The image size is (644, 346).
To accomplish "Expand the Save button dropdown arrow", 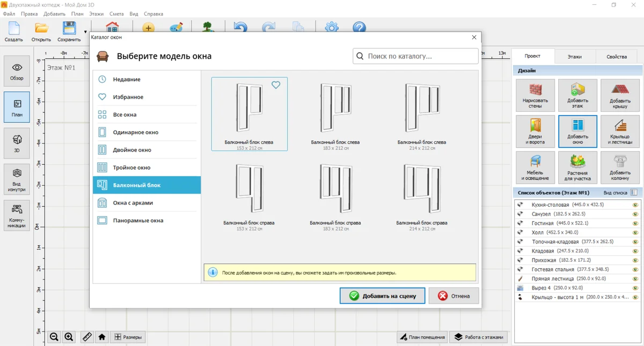I will coord(85,32).
